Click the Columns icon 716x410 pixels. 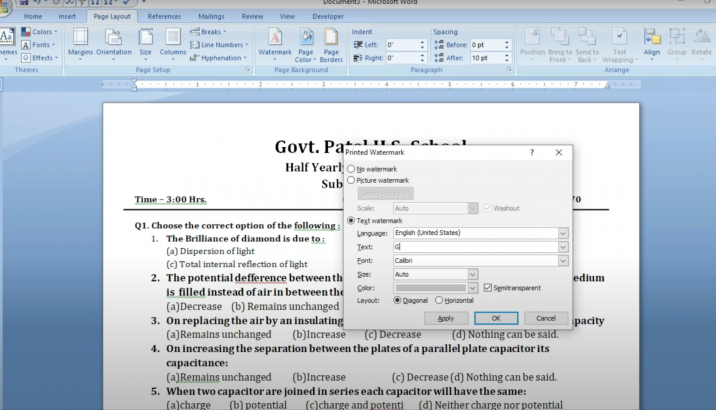point(173,41)
